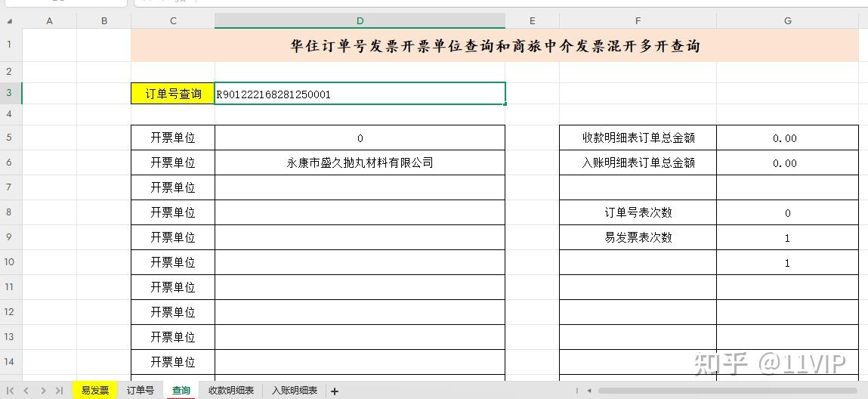The width and height of the screenshot is (868, 399).
Task: Jump to the last sheet with the navigation arrow
Action: [x=59, y=391]
